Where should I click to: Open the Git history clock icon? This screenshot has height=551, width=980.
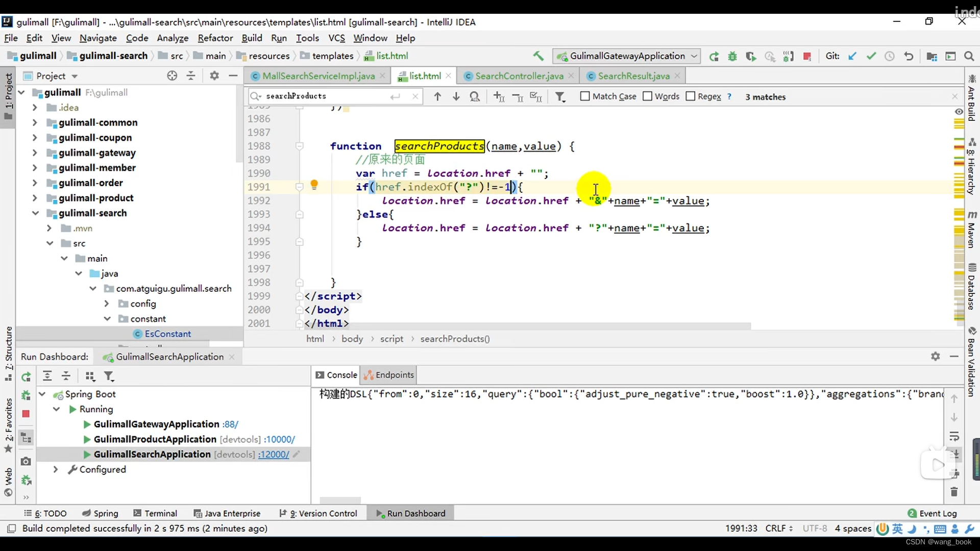[890, 56]
